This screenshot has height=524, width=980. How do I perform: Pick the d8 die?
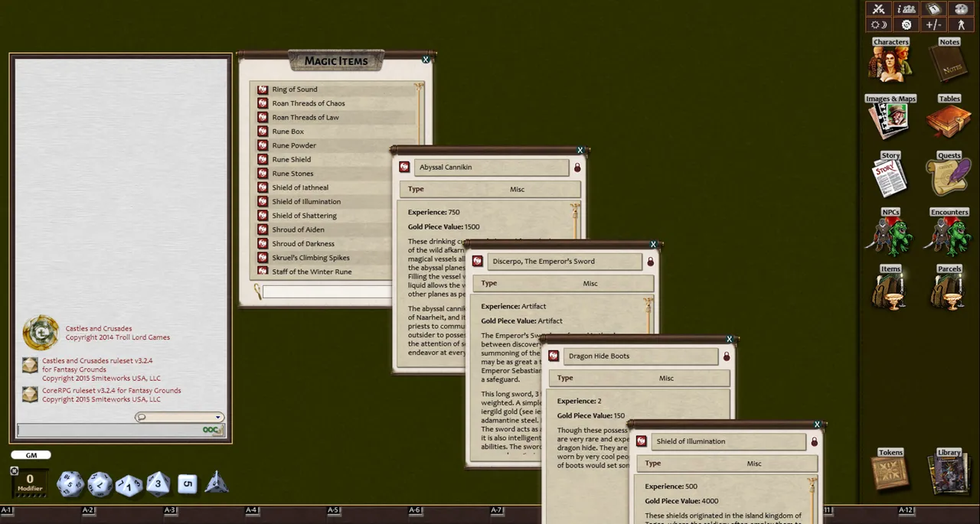pyautogui.click(x=158, y=483)
